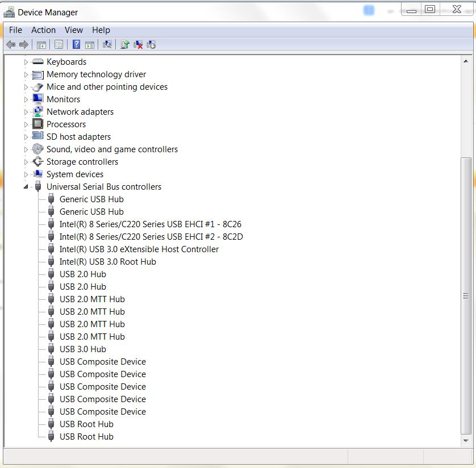This screenshot has width=476, height=468.
Task: Click the scrollbar up arrow
Action: (x=466, y=61)
